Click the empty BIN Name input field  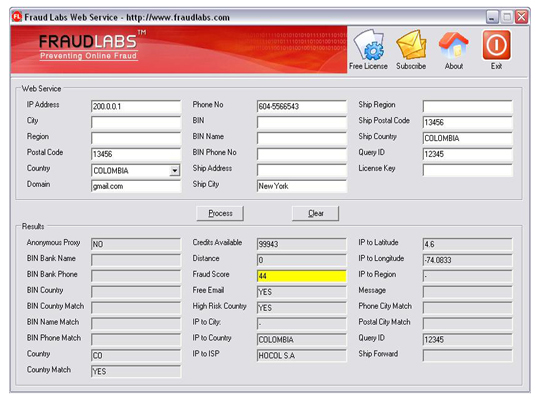(302, 138)
